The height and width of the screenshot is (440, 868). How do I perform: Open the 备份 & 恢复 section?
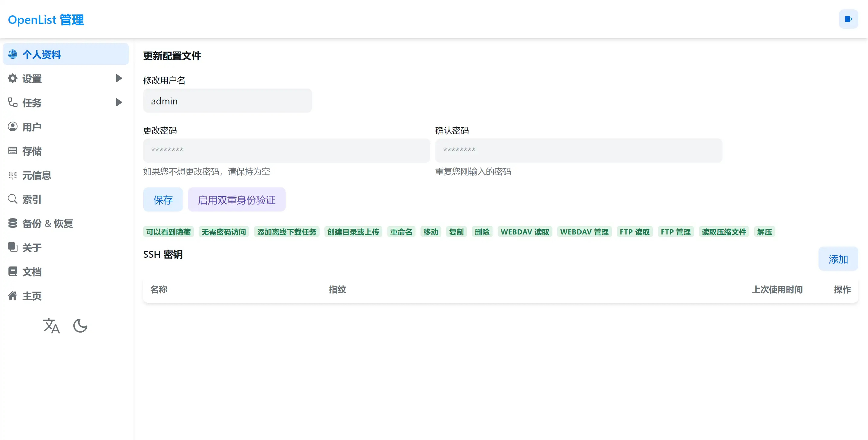pos(47,224)
